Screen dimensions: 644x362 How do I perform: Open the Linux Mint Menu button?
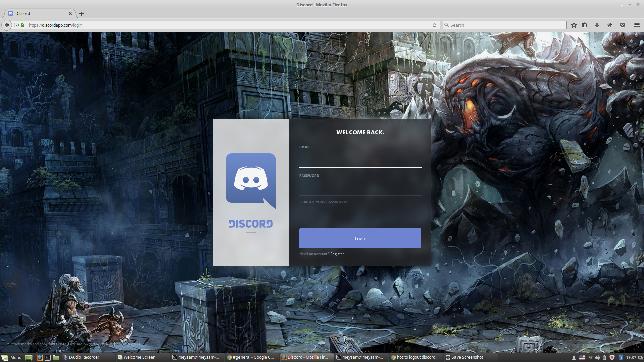(12, 357)
